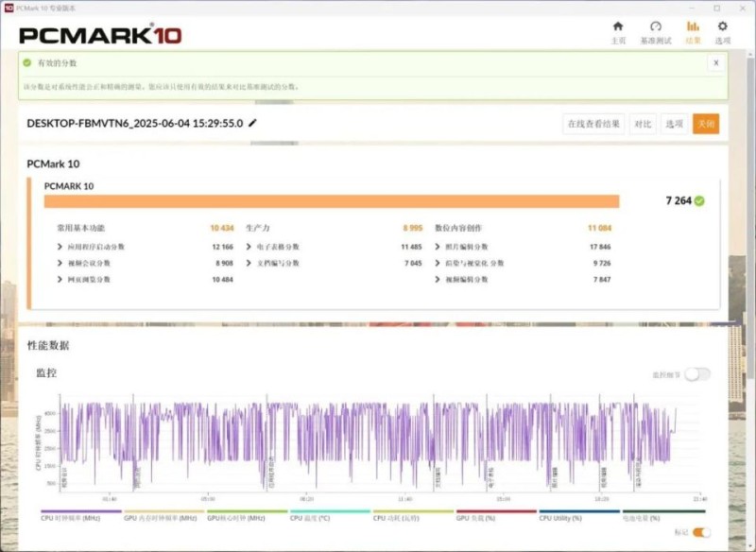
Task: Open the 基准测试 benchmark gauge icon
Action: tap(655, 27)
